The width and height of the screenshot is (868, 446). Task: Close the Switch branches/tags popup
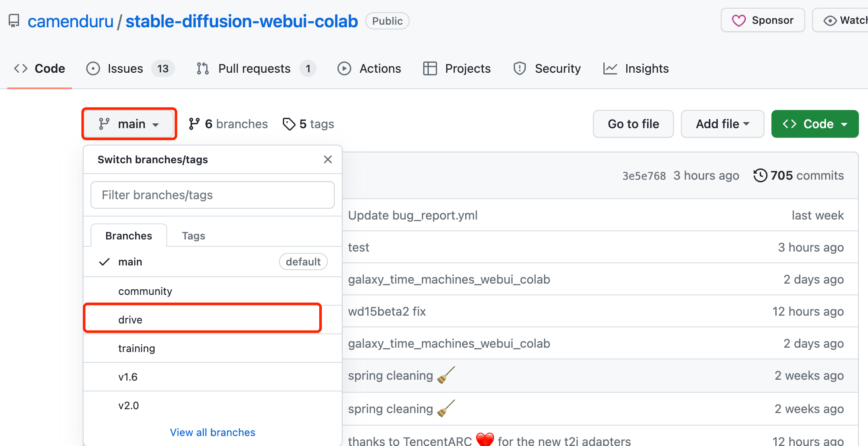click(328, 159)
